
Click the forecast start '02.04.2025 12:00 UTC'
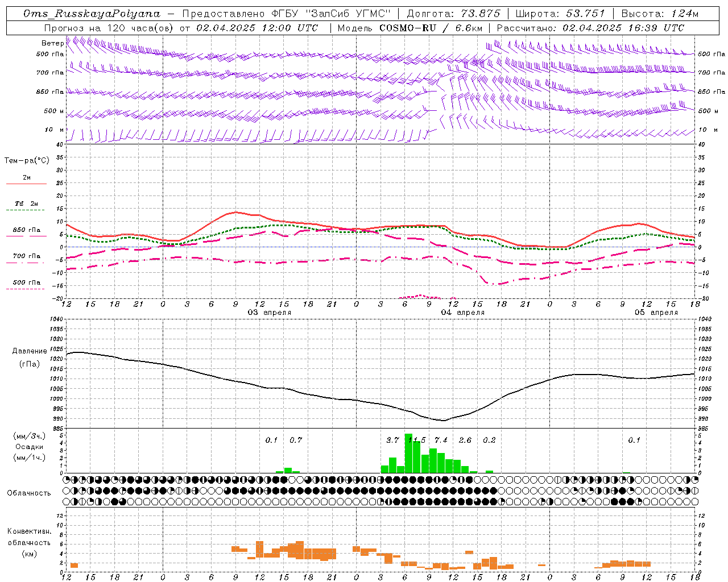(x=257, y=28)
